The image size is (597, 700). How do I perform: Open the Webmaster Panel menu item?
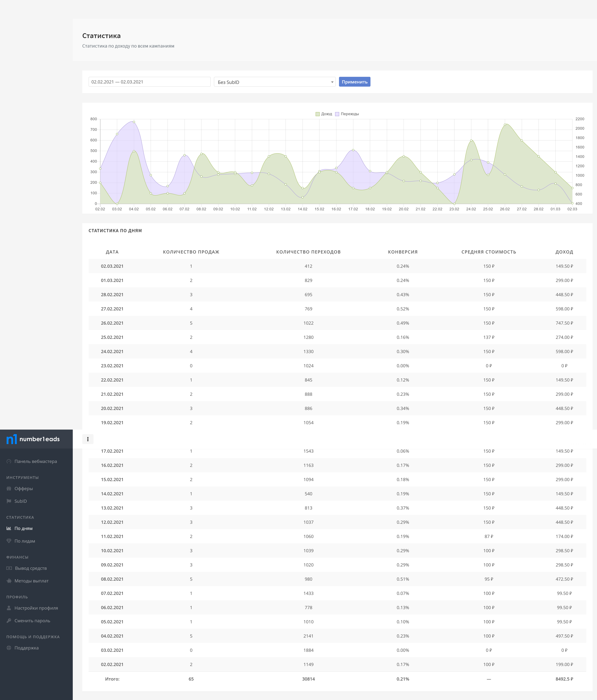coord(35,462)
